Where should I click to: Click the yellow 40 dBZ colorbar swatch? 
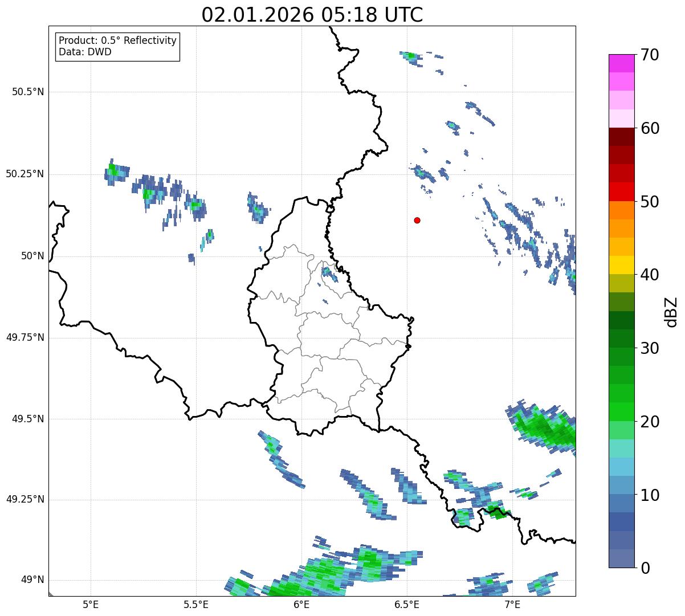pyautogui.click(x=622, y=266)
